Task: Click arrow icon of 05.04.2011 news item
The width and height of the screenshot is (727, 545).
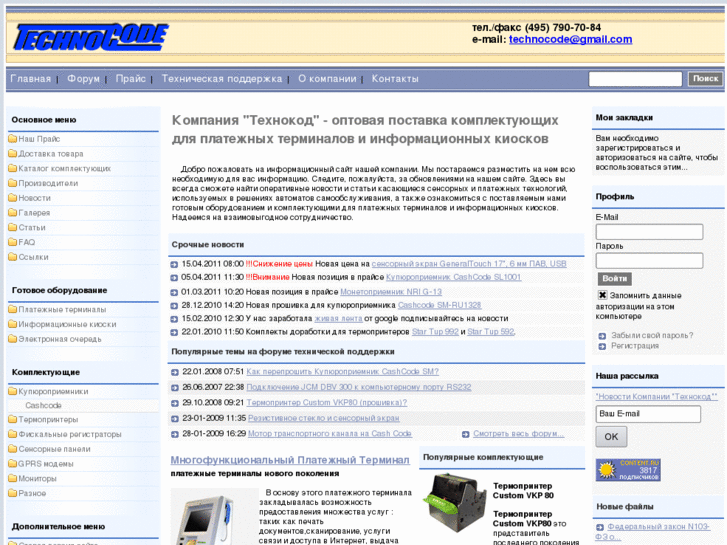Action: 174,278
